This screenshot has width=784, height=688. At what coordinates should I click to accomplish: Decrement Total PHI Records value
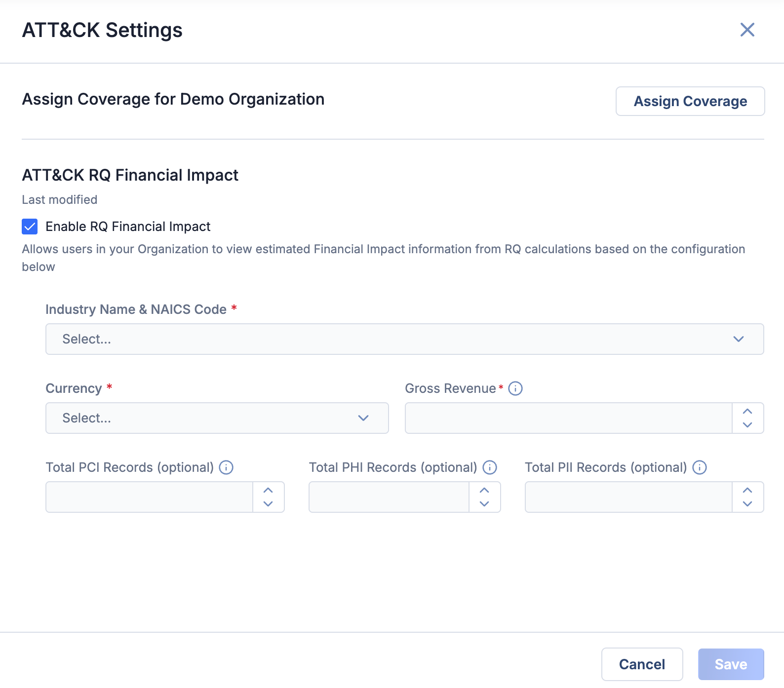[484, 504]
